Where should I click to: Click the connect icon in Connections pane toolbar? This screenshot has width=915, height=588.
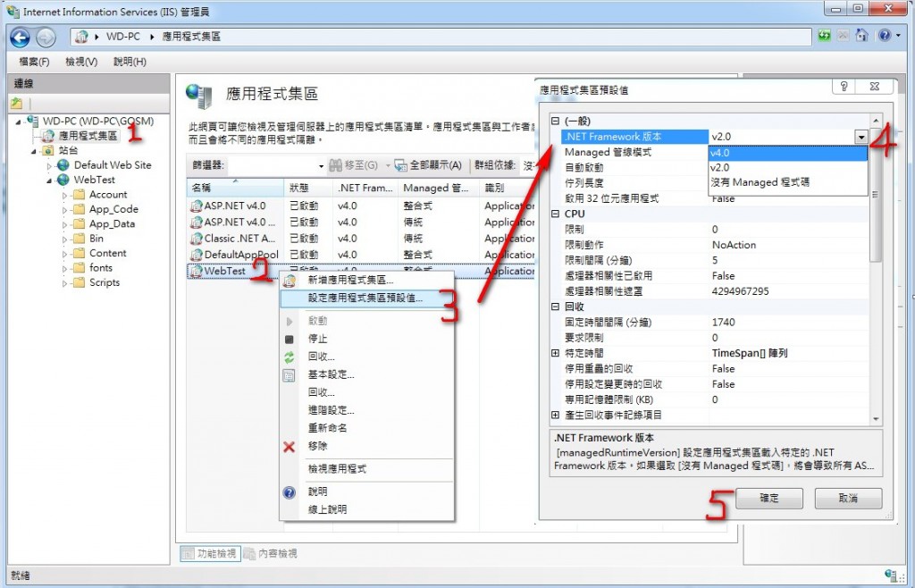(x=16, y=104)
